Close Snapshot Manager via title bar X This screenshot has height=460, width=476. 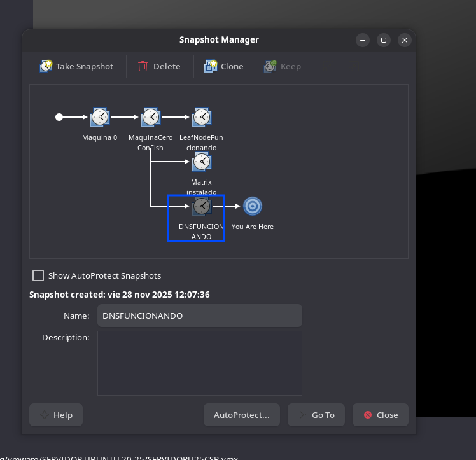(405, 40)
